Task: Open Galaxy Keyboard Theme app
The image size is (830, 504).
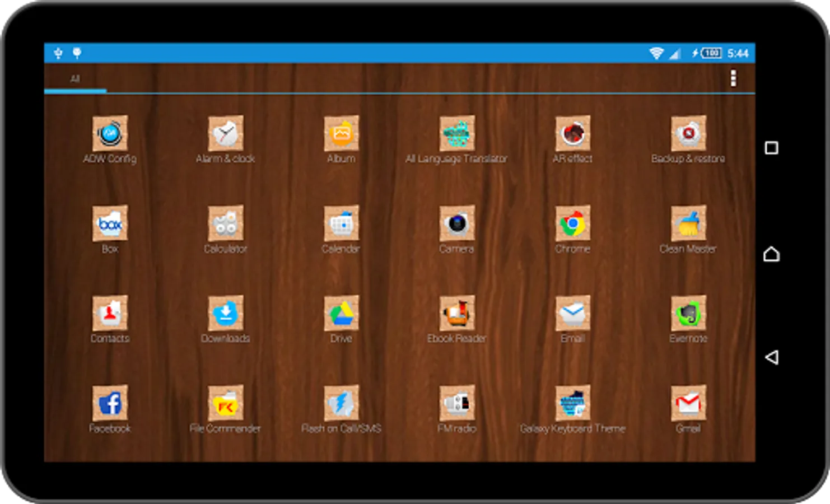Action: coord(572,403)
